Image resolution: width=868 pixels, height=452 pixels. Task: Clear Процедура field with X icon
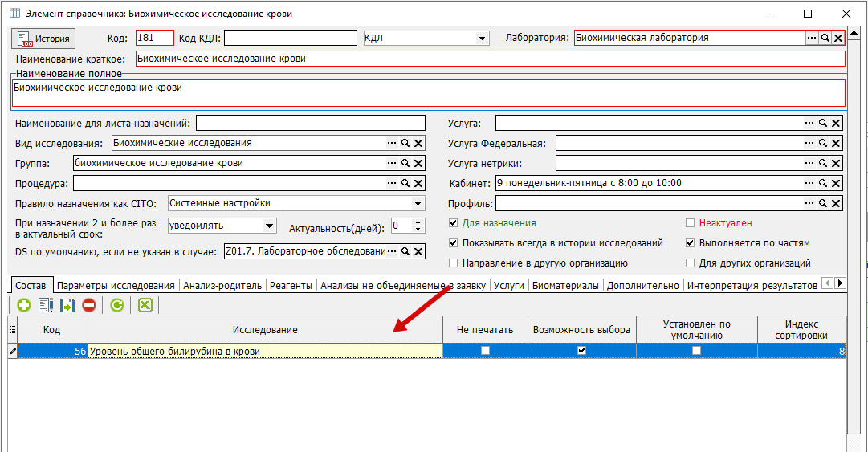pyautogui.click(x=418, y=183)
